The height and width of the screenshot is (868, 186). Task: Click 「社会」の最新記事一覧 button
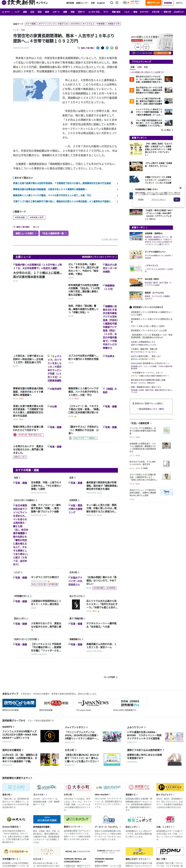(x=54, y=233)
